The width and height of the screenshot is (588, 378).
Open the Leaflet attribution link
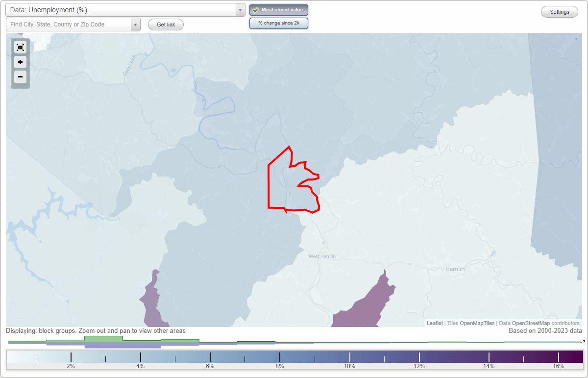[435, 323]
